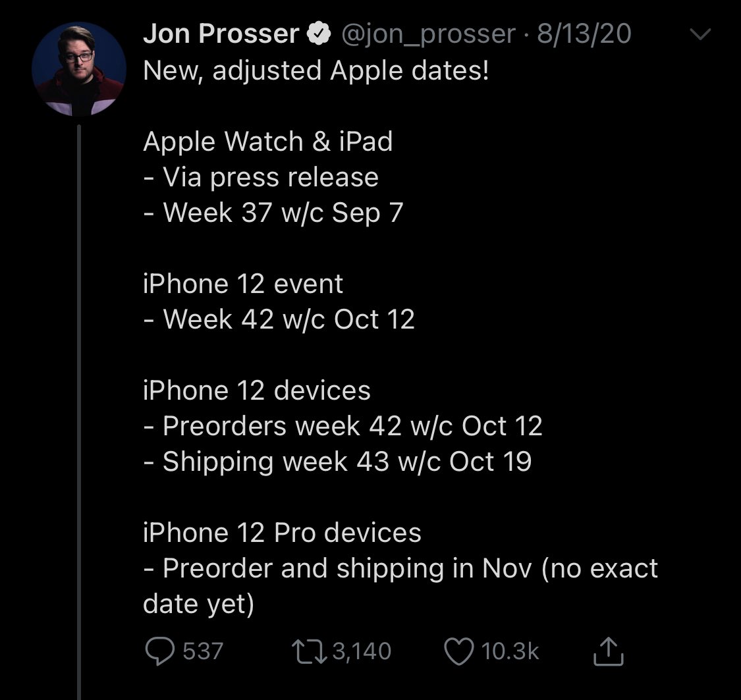Open the Jon Prosser display name
This screenshot has height=700, width=741.
point(221,34)
